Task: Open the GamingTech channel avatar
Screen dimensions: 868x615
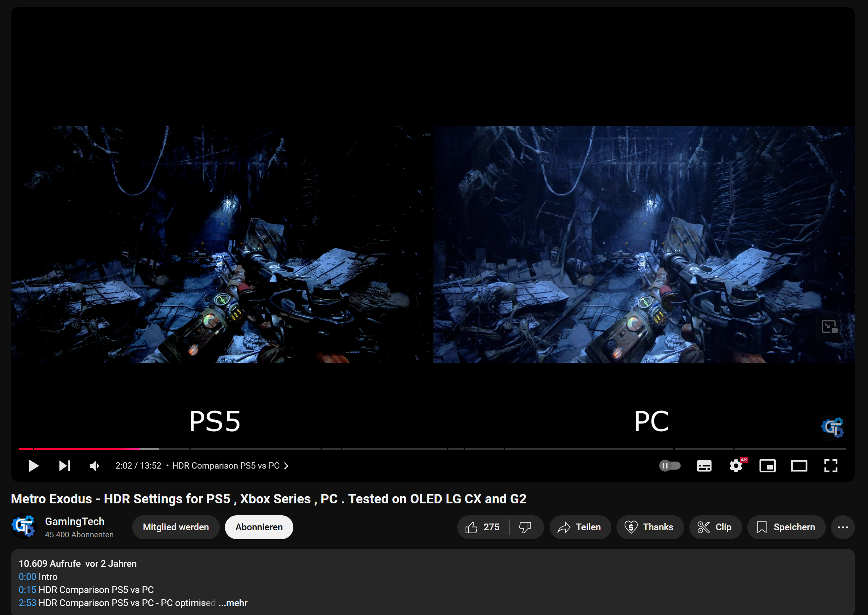Action: (x=24, y=527)
